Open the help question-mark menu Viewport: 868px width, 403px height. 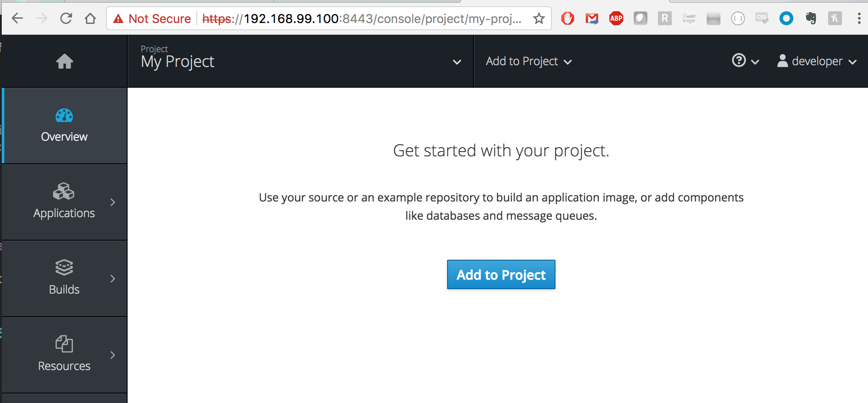745,61
